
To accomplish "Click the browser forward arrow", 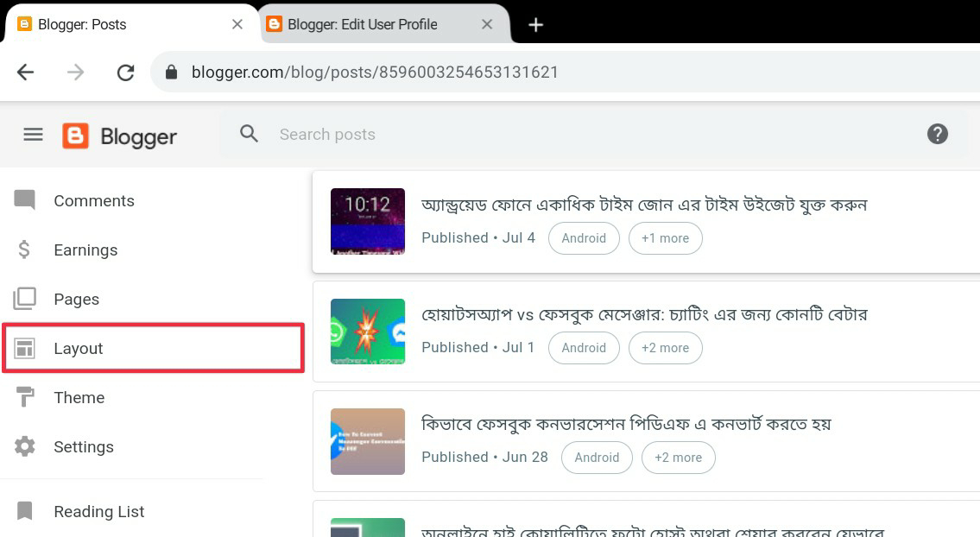I will (x=76, y=72).
